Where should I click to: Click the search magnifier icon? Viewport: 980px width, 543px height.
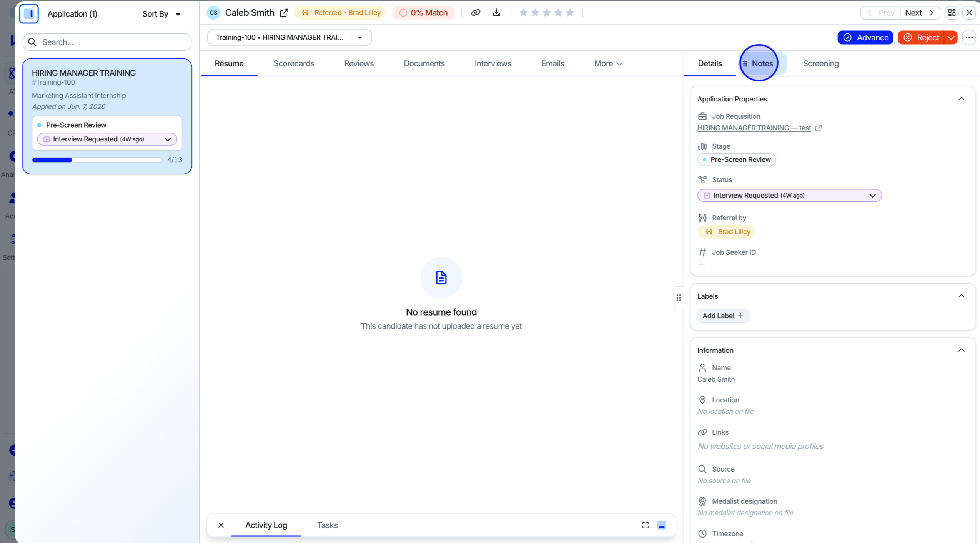[x=32, y=42]
